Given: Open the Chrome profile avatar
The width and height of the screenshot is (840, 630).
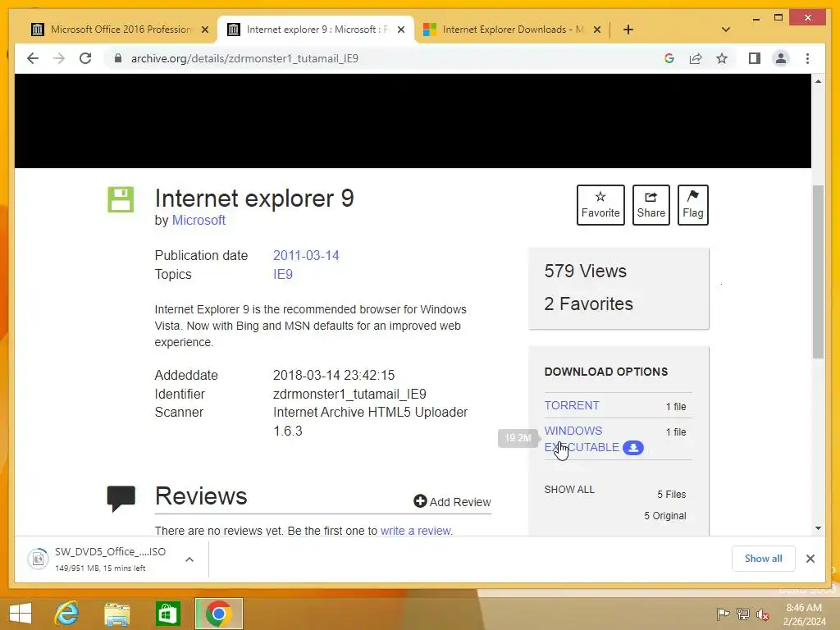Looking at the screenshot, I should [x=781, y=58].
